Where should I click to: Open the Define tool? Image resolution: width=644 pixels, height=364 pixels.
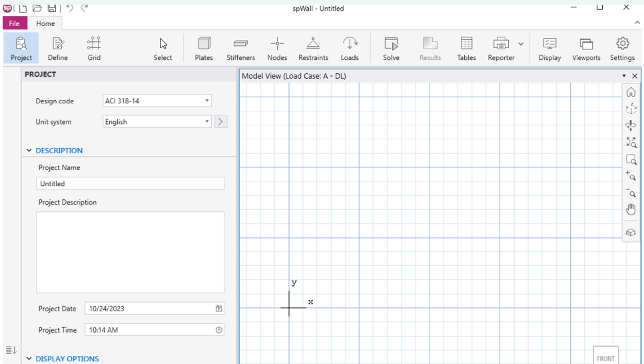click(57, 49)
